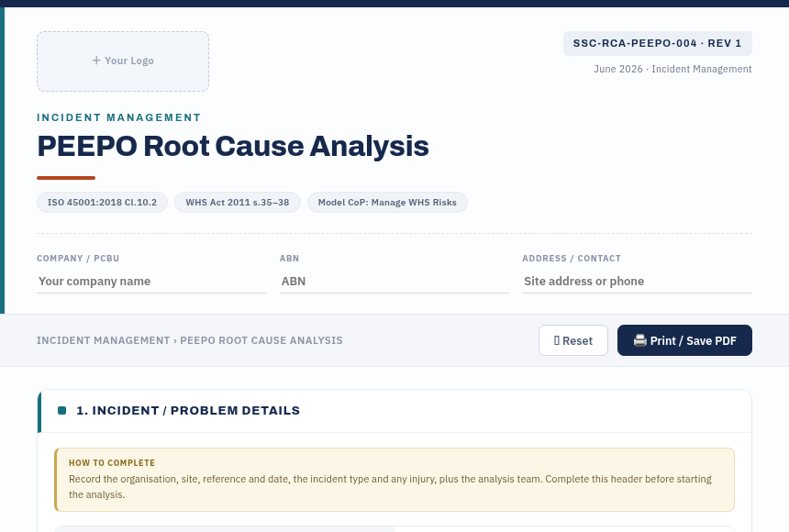Screen dimensions: 789x532
Task: Click the Incident Management breadcrumb path
Action: (x=190, y=340)
